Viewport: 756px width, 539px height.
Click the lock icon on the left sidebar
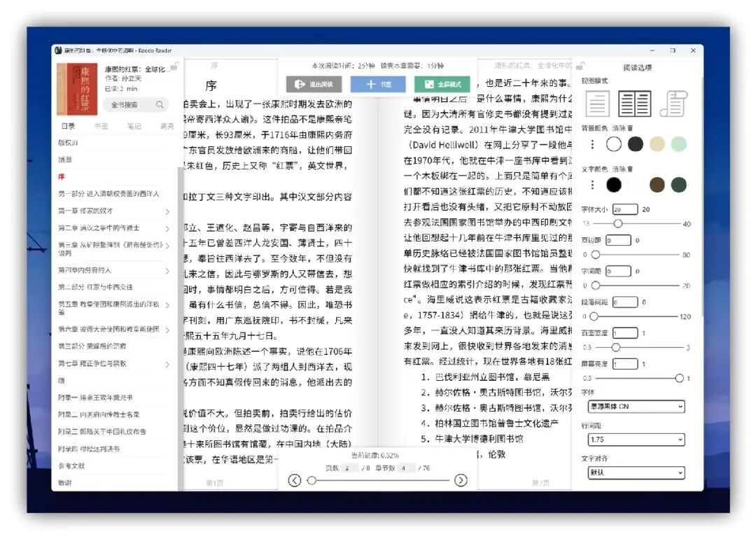click(x=174, y=66)
